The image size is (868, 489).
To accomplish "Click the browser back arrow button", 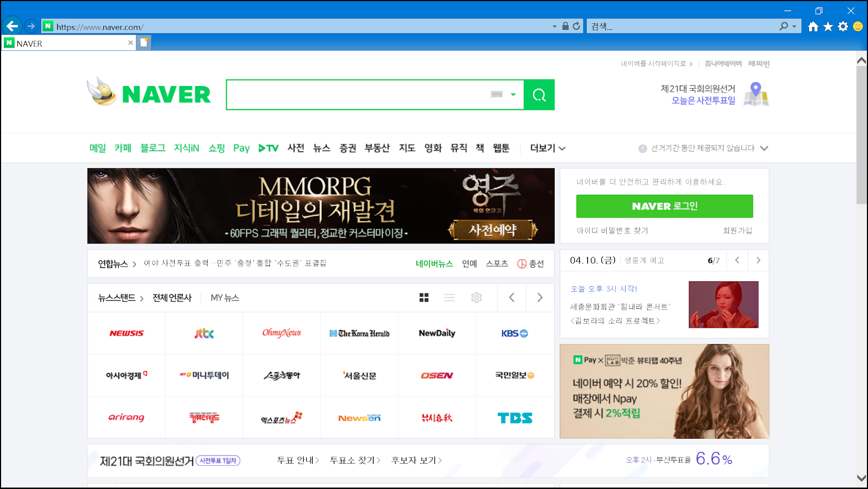I will 12,26.
